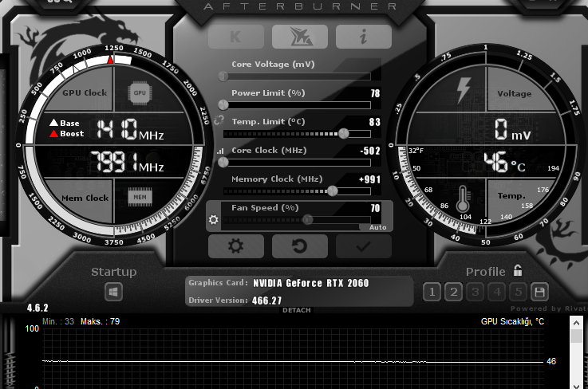
Task: Select profile slot 2
Action: click(453, 292)
